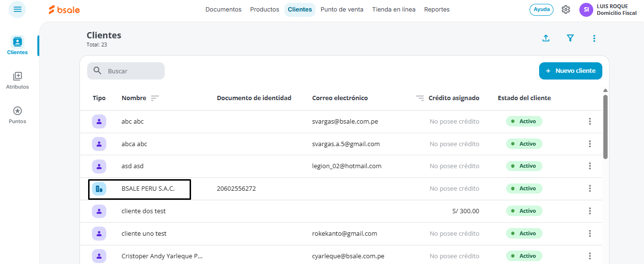This screenshot has width=644, height=264.
Task: Click email svargas.a.5@gmail.com
Action: click(x=346, y=144)
